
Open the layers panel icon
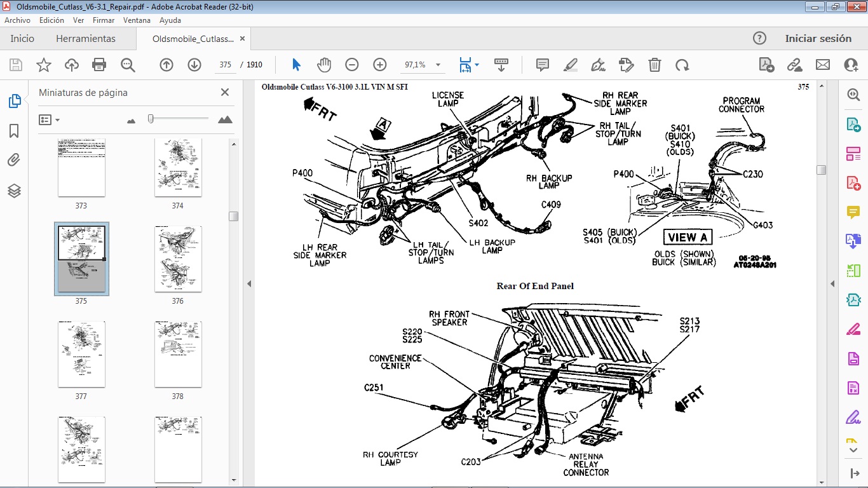pos(14,191)
